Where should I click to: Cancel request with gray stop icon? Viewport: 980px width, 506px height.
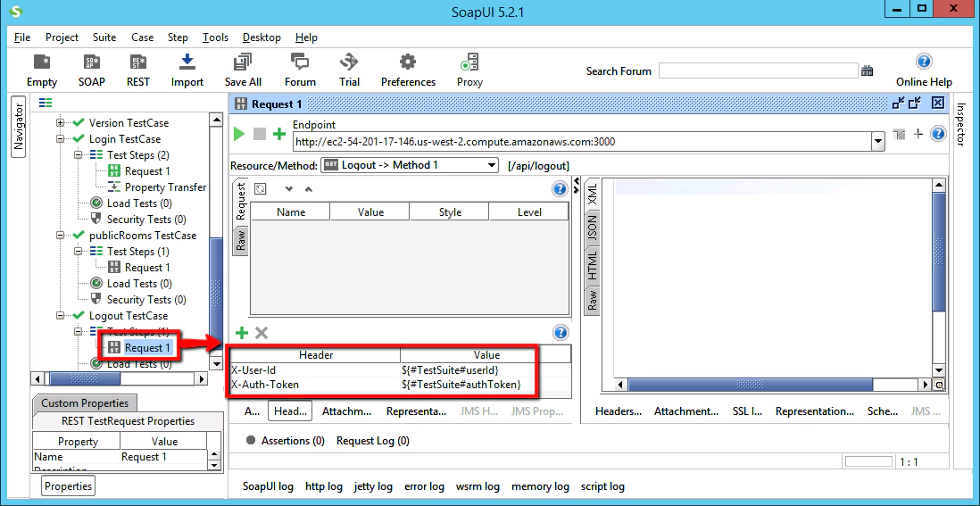point(260,134)
